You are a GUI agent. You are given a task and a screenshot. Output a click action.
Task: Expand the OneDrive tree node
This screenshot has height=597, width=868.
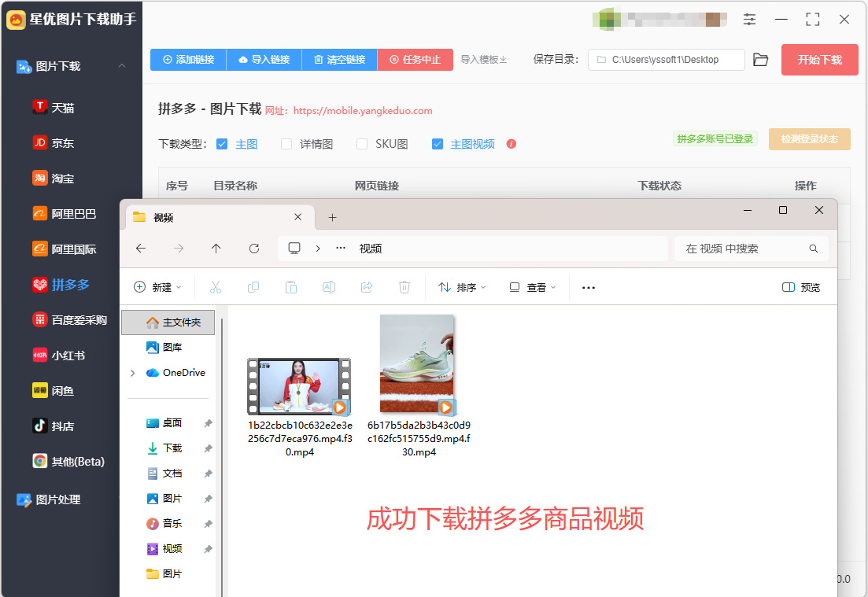point(132,373)
